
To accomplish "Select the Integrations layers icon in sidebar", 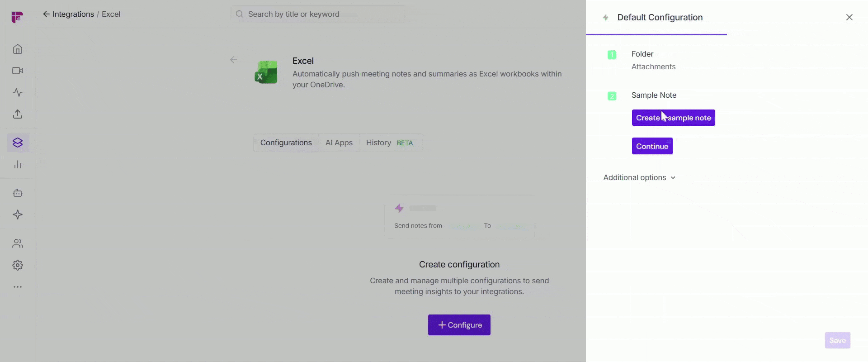I will (18, 143).
